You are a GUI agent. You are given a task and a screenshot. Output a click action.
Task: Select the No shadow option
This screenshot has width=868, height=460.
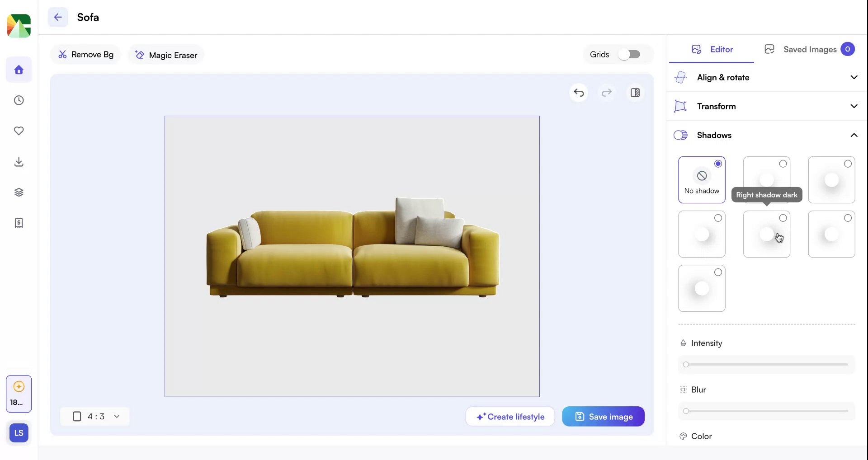click(702, 179)
